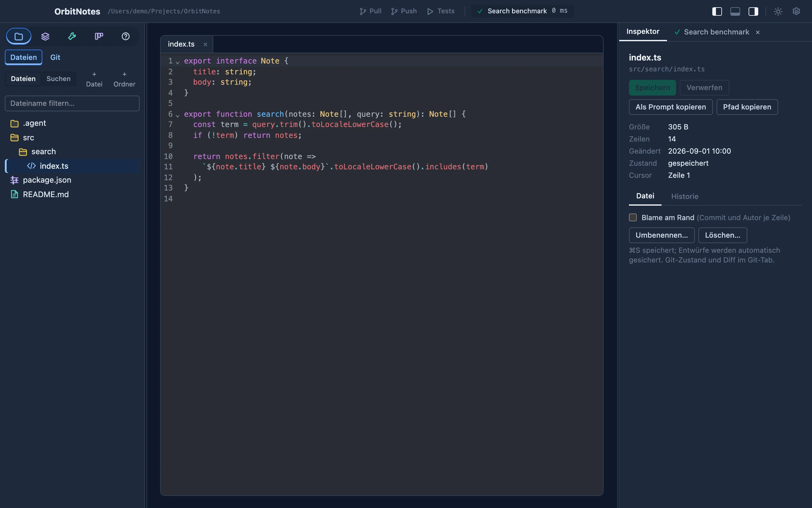Click Pfad kopieren

tap(747, 107)
